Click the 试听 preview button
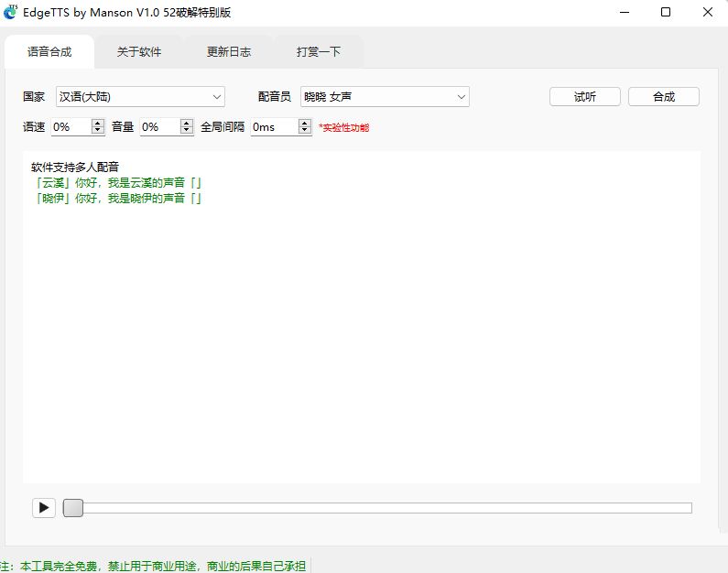 point(585,96)
